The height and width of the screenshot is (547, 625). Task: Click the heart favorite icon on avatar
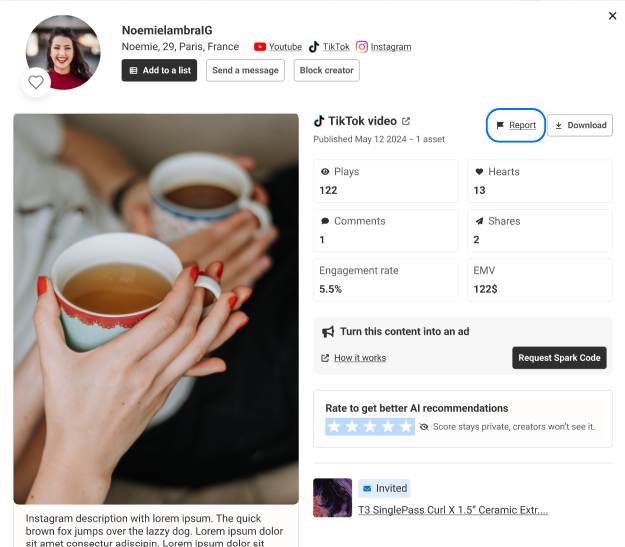pos(36,82)
